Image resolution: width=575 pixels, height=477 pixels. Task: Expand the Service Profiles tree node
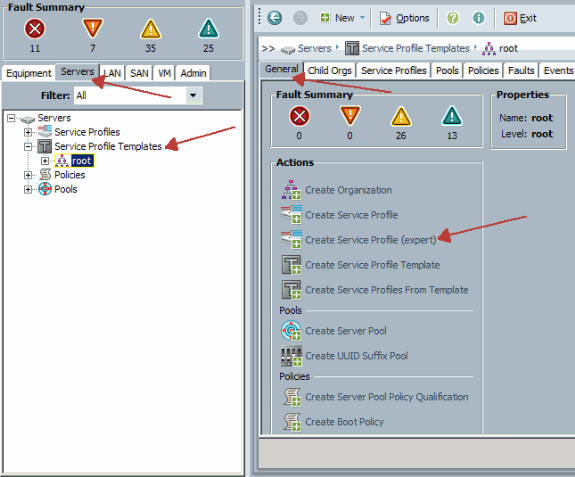(28, 132)
